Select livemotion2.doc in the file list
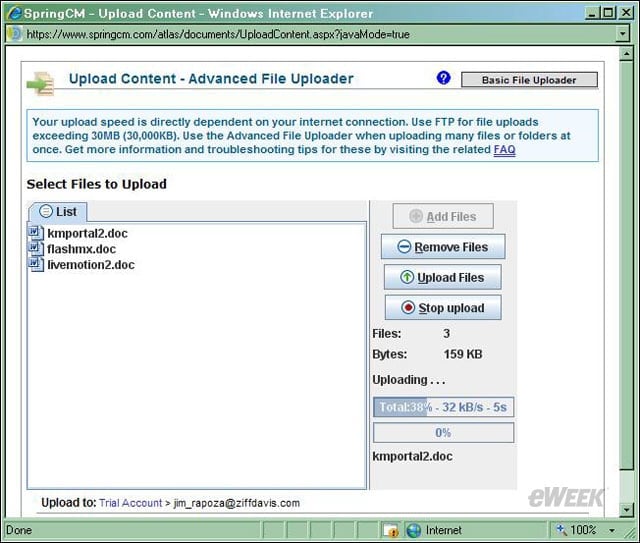The width and height of the screenshot is (640, 543). click(91, 265)
